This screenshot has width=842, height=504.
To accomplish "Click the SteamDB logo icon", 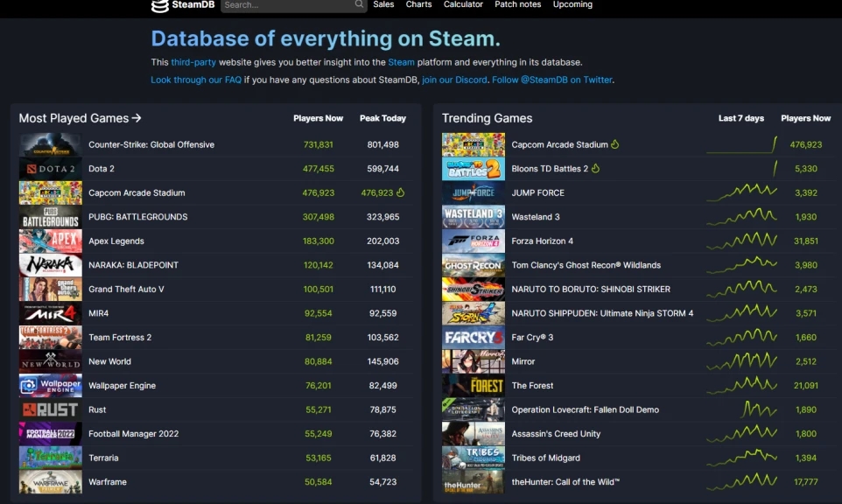I will click(x=159, y=5).
